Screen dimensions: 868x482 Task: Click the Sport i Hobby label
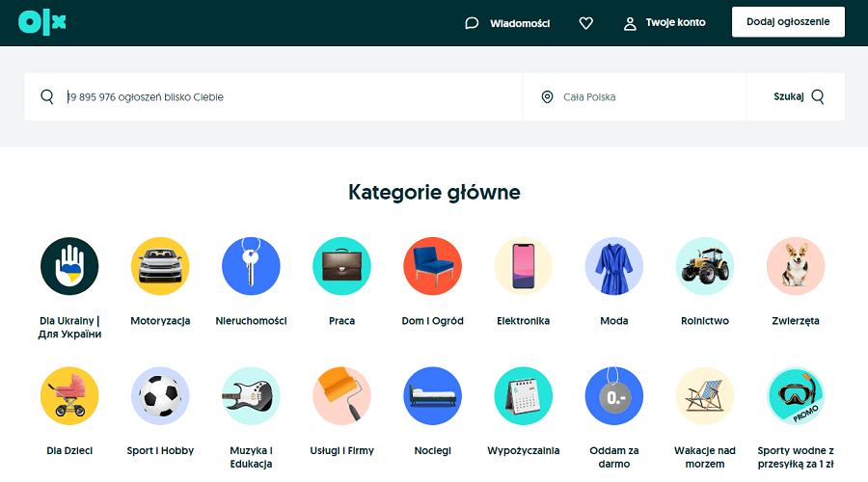click(160, 451)
